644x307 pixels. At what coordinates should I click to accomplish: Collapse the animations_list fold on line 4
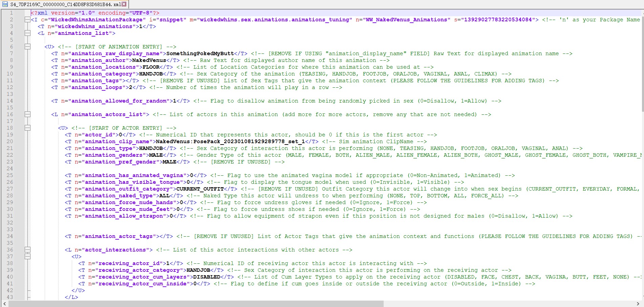pos(27,33)
